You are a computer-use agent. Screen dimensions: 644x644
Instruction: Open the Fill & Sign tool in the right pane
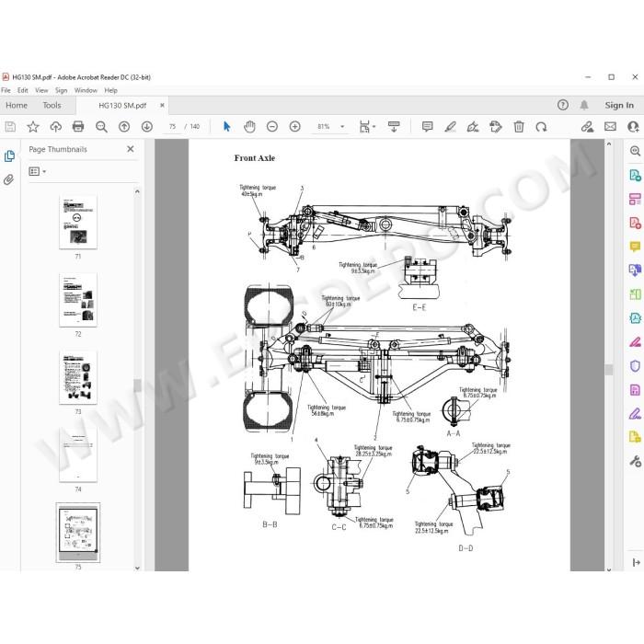pos(635,414)
